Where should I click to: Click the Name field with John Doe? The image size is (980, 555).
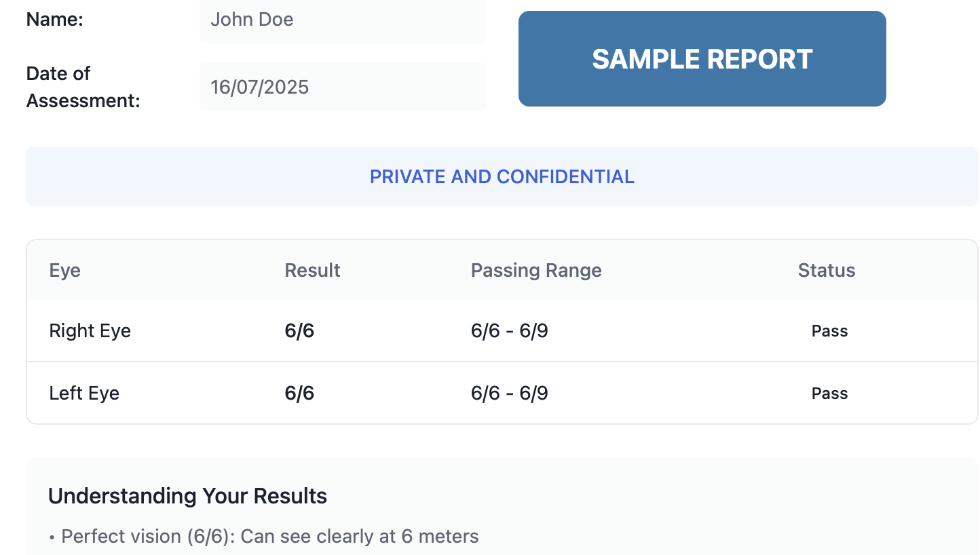pyautogui.click(x=342, y=20)
